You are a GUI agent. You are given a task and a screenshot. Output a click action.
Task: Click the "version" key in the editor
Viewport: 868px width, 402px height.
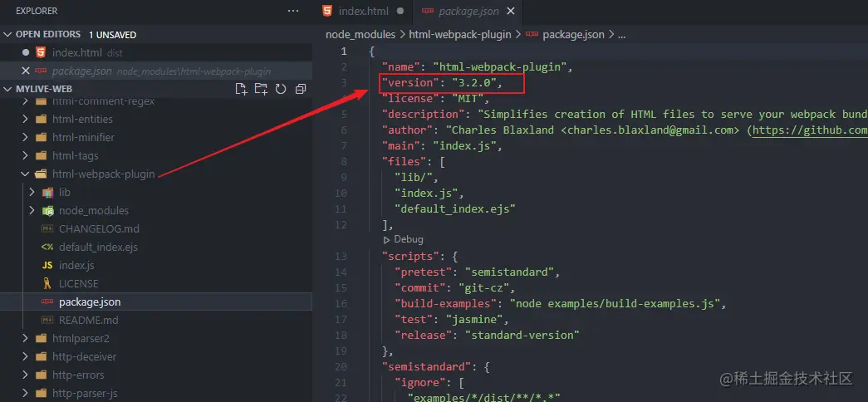click(413, 83)
